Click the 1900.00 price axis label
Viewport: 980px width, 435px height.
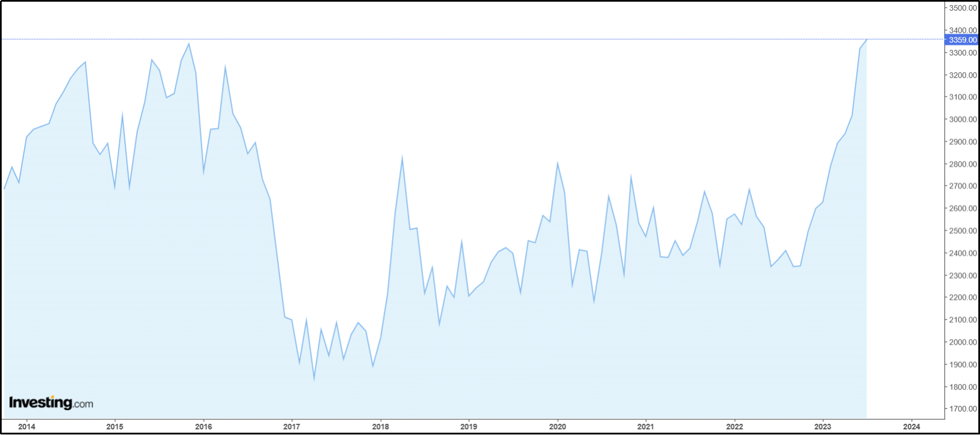coord(963,364)
